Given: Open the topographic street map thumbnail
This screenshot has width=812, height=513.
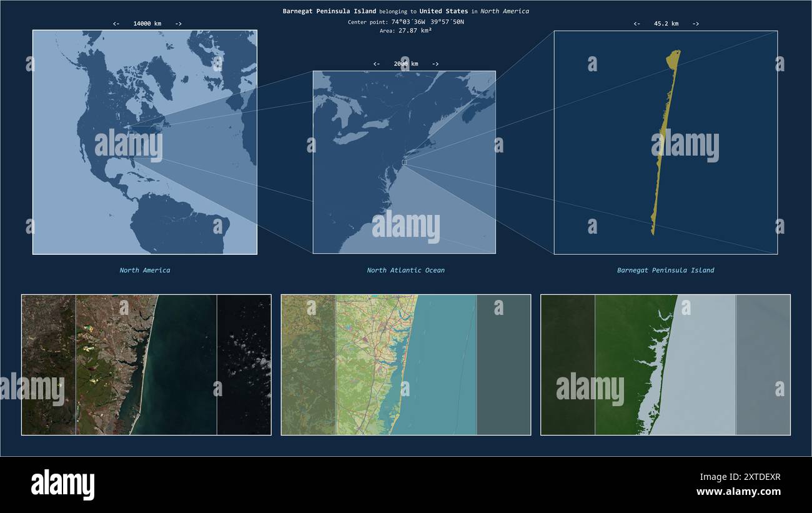Looking at the screenshot, I should (406, 365).
